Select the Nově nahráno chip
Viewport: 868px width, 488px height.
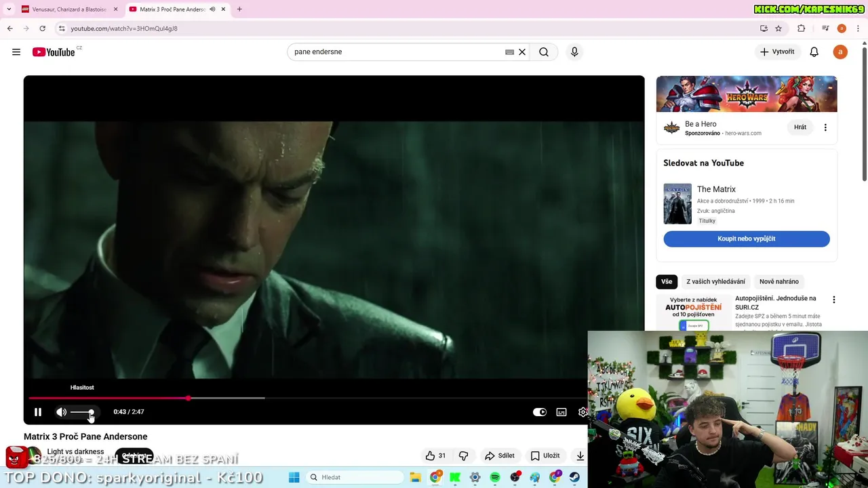tap(779, 281)
